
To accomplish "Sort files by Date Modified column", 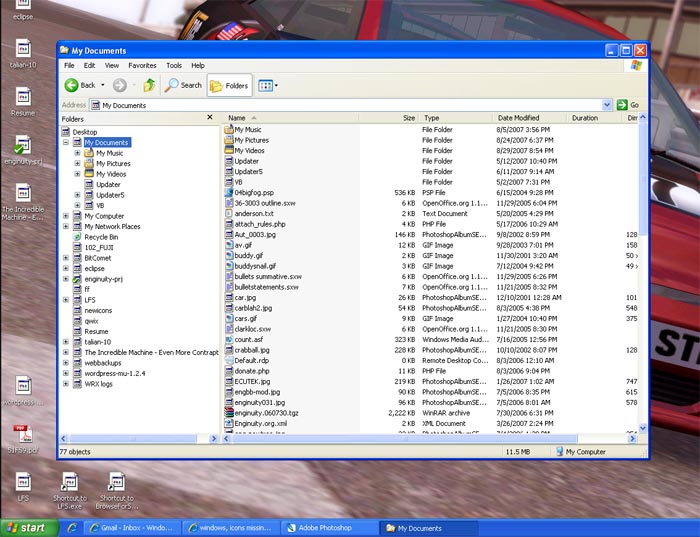I will click(x=519, y=118).
